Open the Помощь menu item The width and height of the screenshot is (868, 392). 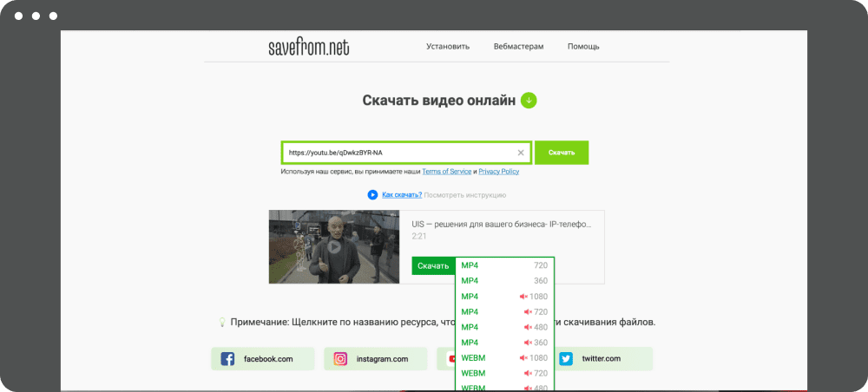click(583, 47)
